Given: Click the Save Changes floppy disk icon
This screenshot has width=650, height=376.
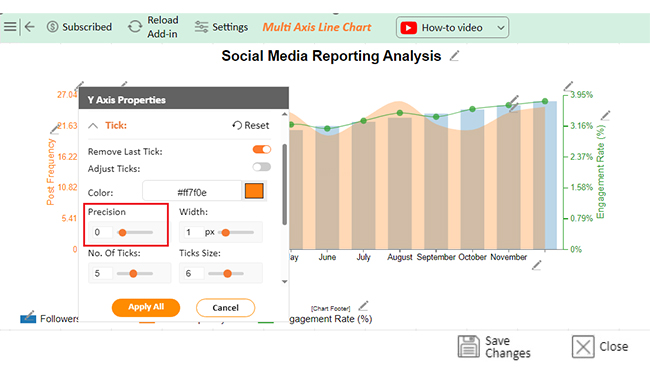Looking at the screenshot, I should [x=469, y=347].
